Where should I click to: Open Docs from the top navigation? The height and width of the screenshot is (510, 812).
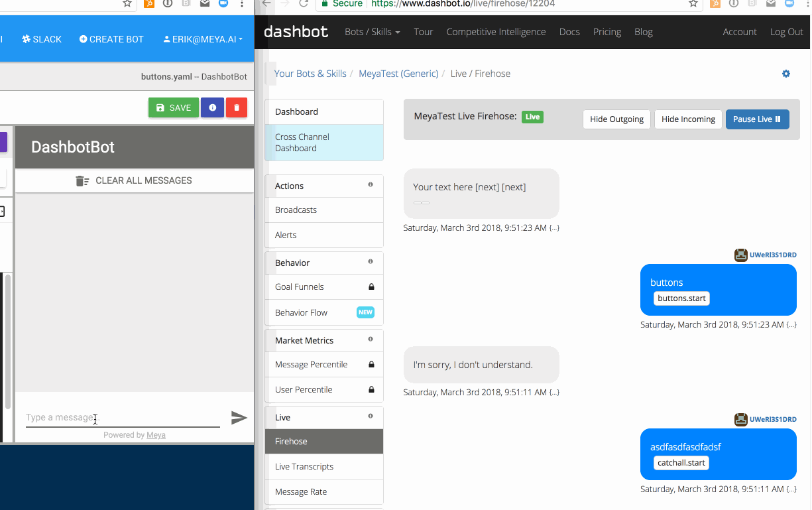[569, 32]
